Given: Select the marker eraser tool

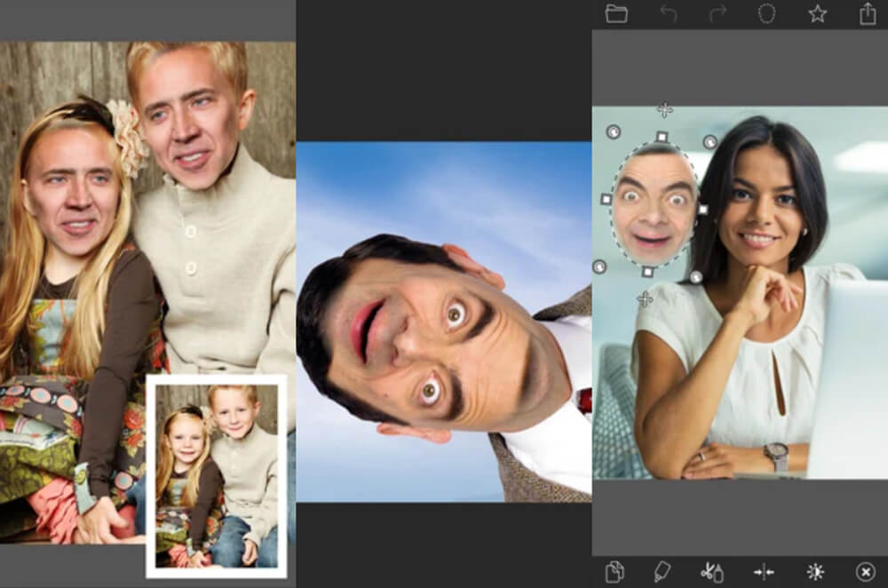Looking at the screenshot, I should [x=662, y=572].
